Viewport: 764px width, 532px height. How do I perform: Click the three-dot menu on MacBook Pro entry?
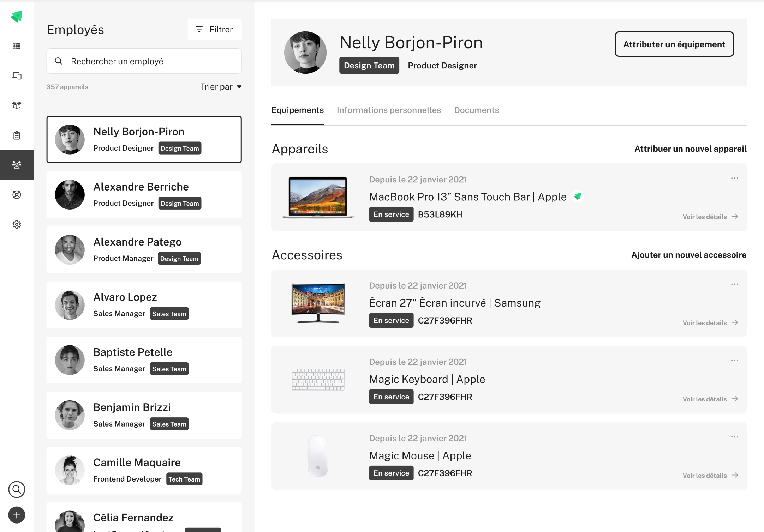[x=734, y=178]
